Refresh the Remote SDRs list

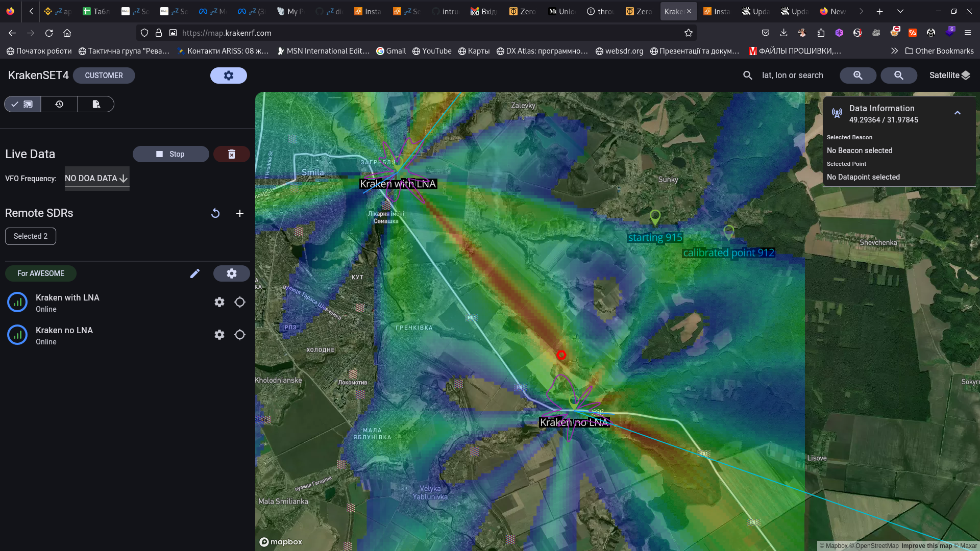215,213
